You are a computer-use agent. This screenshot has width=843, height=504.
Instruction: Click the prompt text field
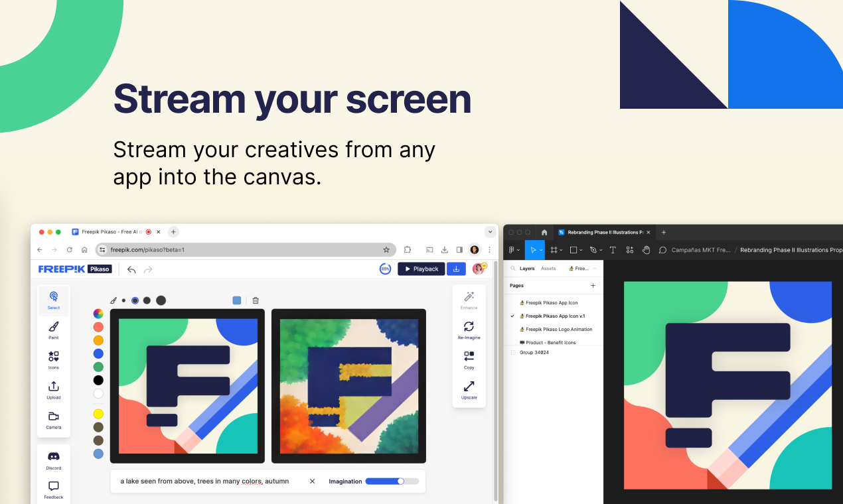coord(204,481)
